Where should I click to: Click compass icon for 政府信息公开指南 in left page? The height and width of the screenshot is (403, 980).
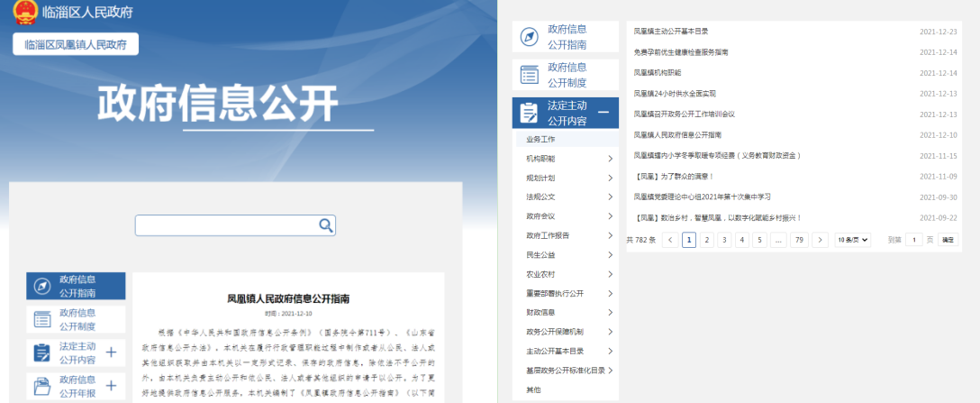click(x=41, y=286)
